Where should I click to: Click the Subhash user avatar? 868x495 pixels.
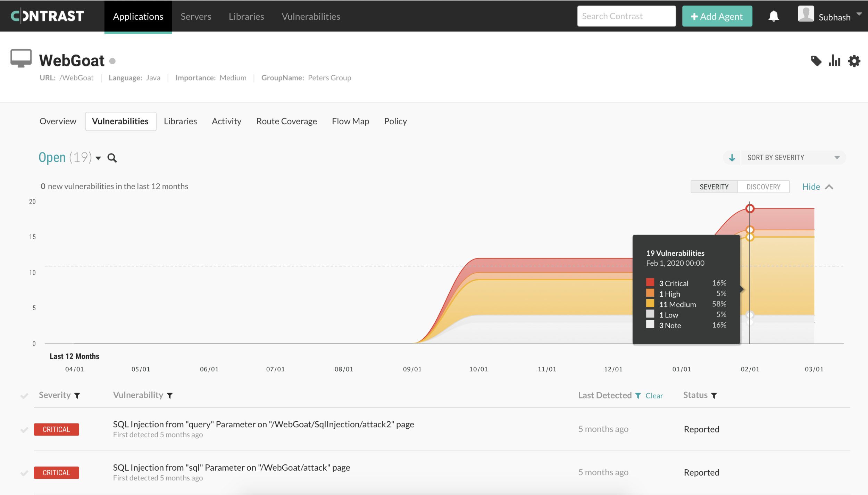[x=806, y=14]
